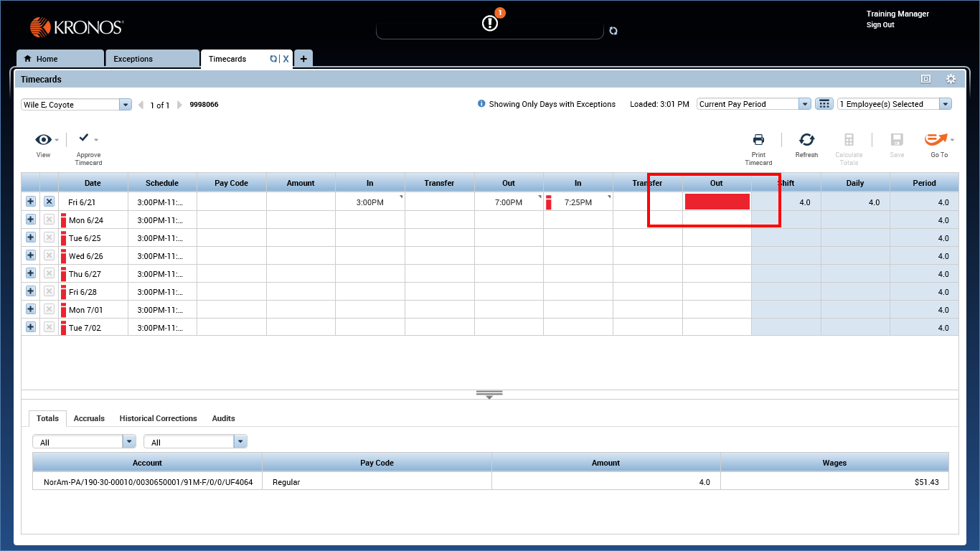Pop out the Timecards widget
Image resolution: width=980 pixels, height=551 pixels.
tap(925, 79)
